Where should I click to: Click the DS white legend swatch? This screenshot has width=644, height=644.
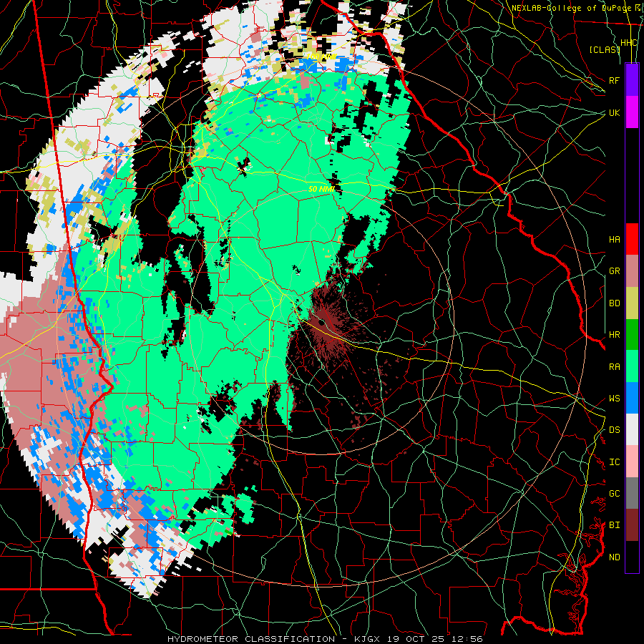[x=632, y=429]
